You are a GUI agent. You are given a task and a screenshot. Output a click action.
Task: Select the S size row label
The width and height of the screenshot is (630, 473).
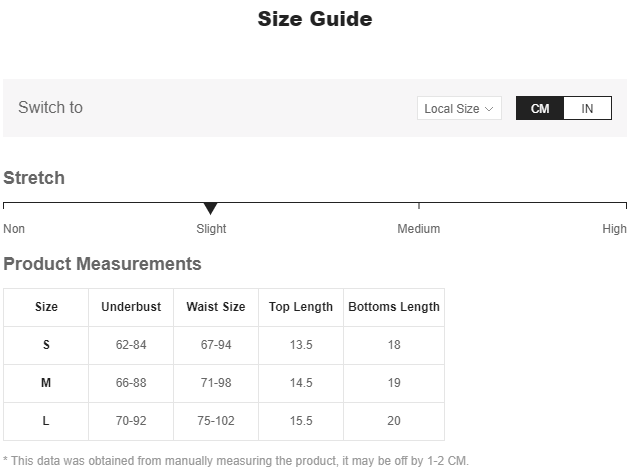[46, 345]
